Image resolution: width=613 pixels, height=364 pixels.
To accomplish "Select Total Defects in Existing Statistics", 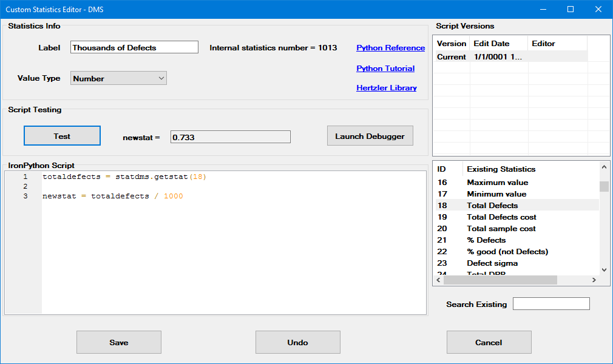I will 492,206.
